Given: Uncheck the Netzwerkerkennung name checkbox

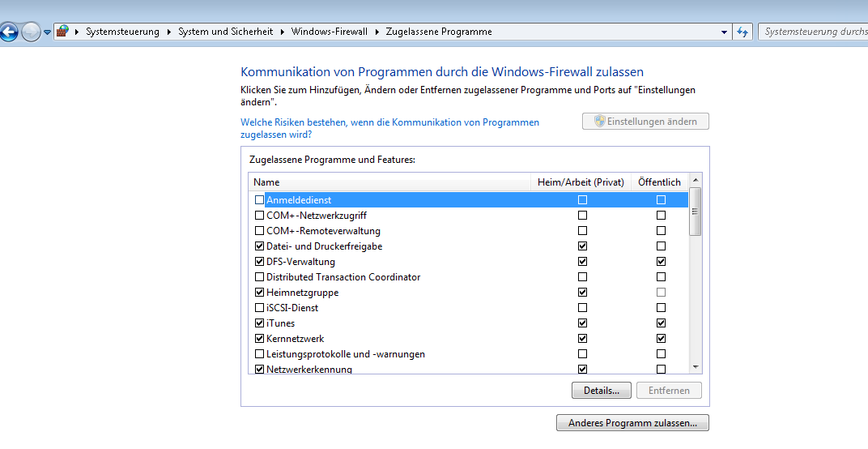Looking at the screenshot, I should pos(259,370).
